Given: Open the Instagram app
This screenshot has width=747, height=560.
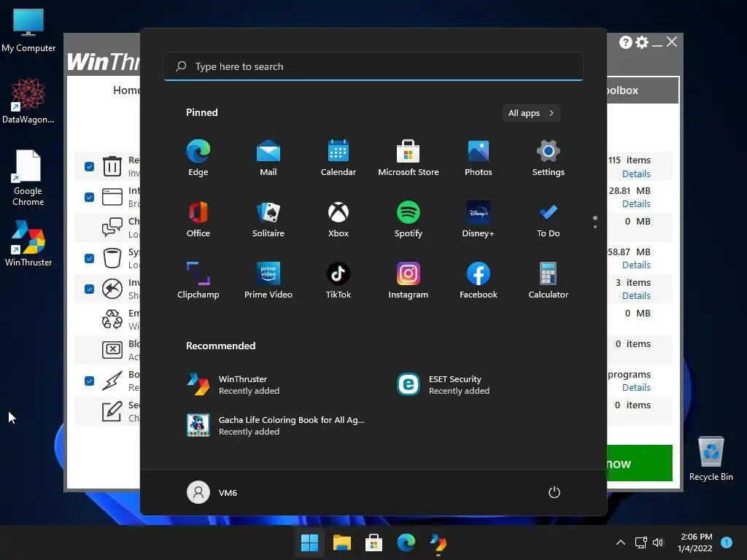Looking at the screenshot, I should coord(409,281).
